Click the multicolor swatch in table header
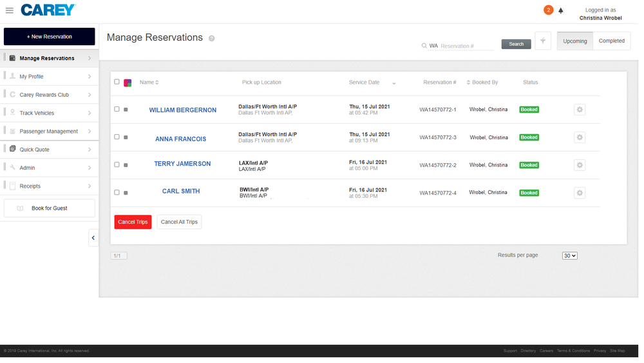 tap(128, 83)
